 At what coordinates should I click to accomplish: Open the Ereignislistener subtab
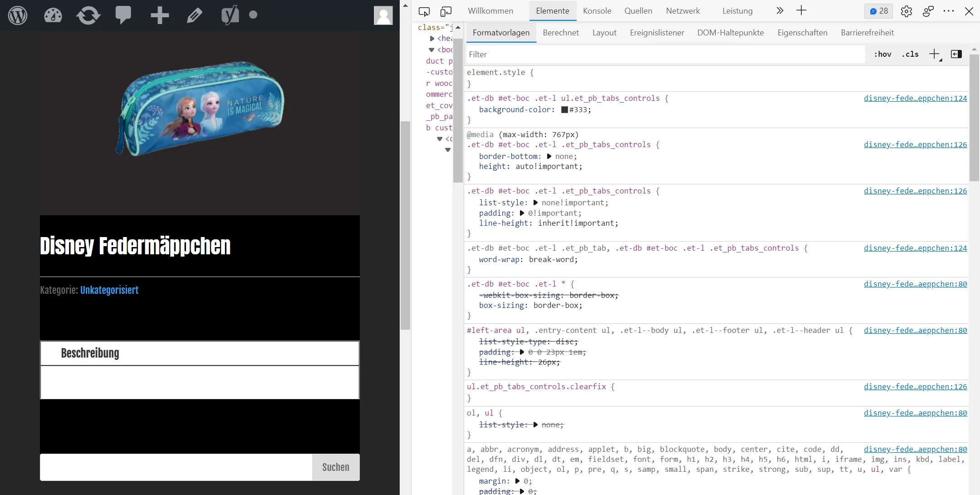point(657,33)
